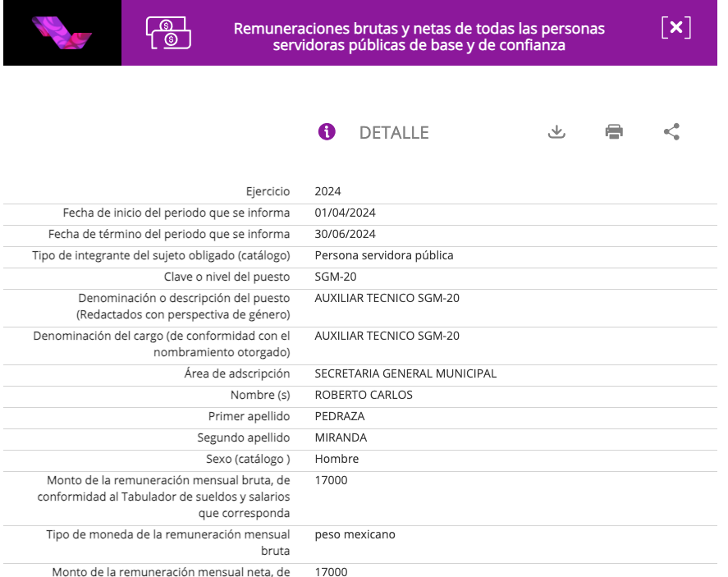Click the label 'Fecha de término del periodo'

tap(169, 234)
